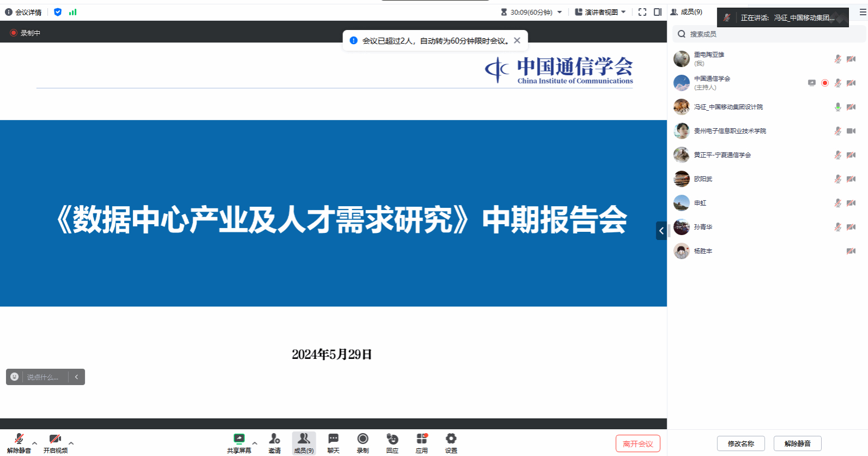868x456 pixels.
Task: Open the reactions (回应) icon
Action: (392, 439)
